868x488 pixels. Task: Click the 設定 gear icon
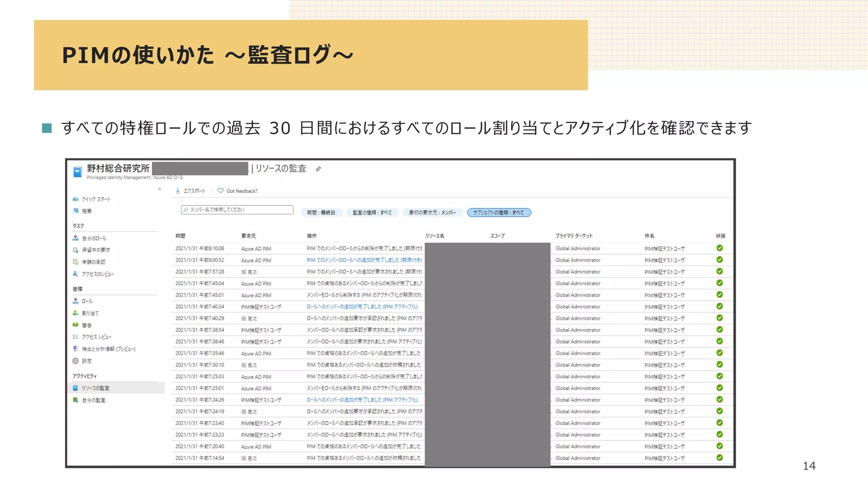tap(75, 361)
